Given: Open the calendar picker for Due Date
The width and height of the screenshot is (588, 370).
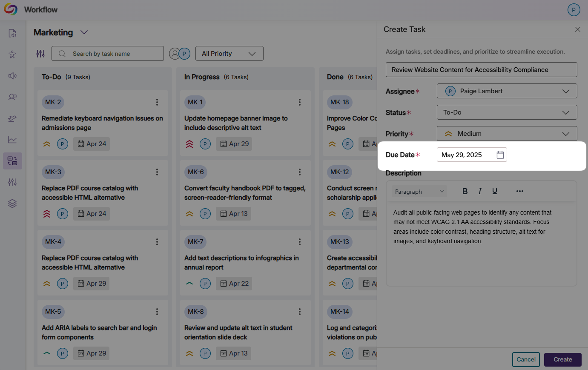Looking at the screenshot, I should pos(500,155).
